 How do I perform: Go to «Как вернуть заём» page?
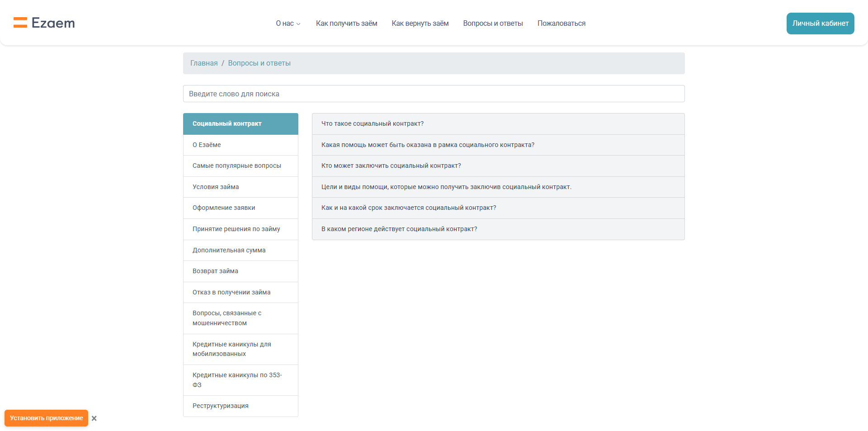coord(420,24)
